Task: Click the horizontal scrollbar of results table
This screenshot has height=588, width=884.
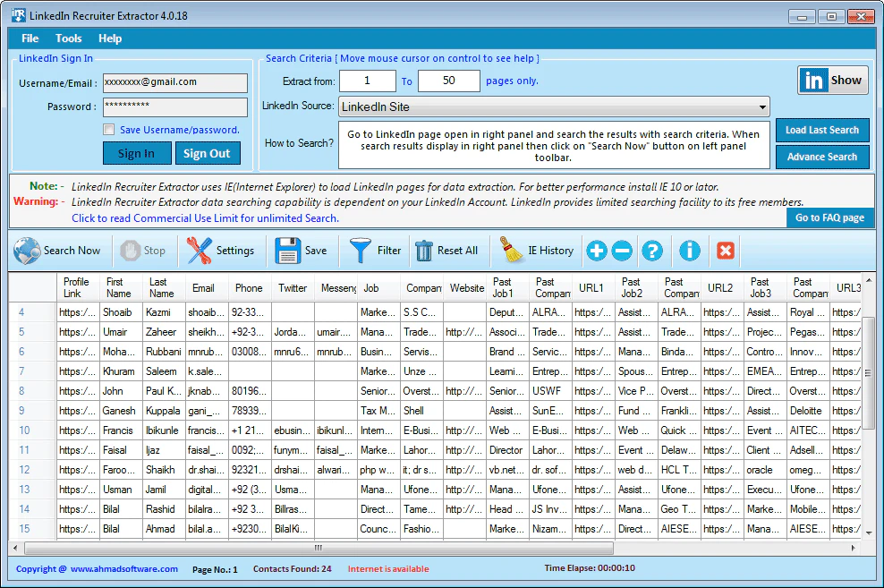Action: tap(318, 548)
